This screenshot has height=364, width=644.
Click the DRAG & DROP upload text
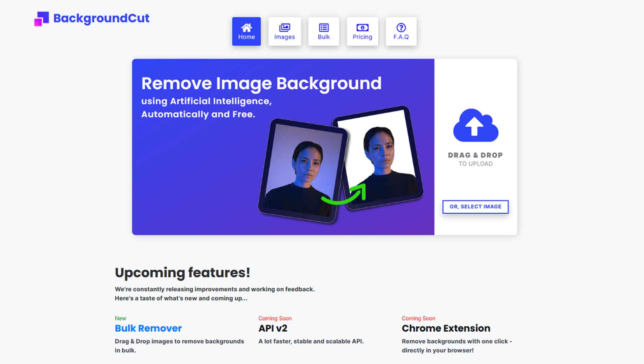pyautogui.click(x=475, y=155)
